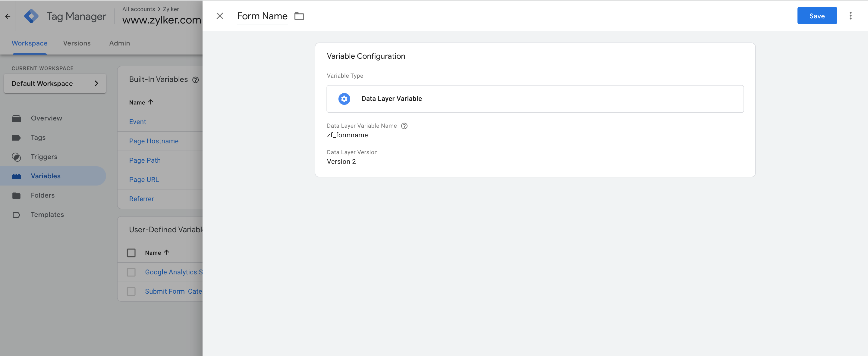This screenshot has width=868, height=356.
Task: Open the Data Layer Version selector
Action: tap(341, 161)
